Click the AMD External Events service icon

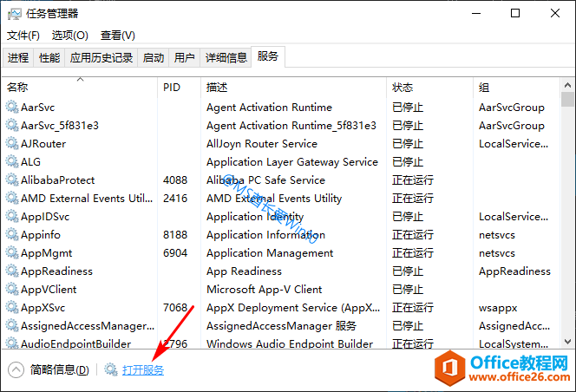pos(12,198)
